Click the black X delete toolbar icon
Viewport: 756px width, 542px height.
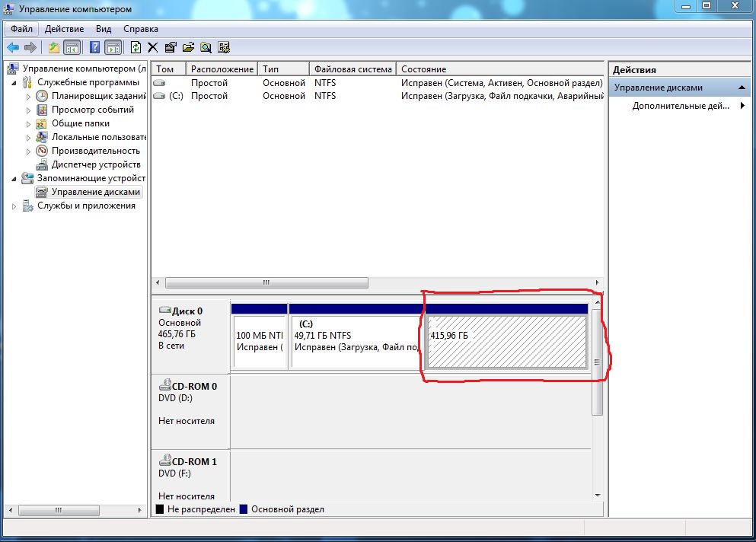click(x=153, y=47)
